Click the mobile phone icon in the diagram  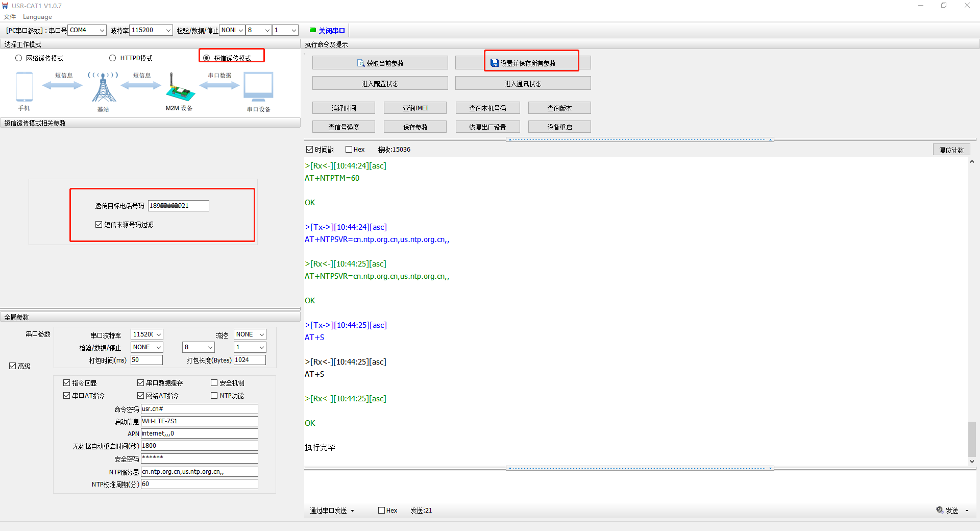(x=24, y=87)
